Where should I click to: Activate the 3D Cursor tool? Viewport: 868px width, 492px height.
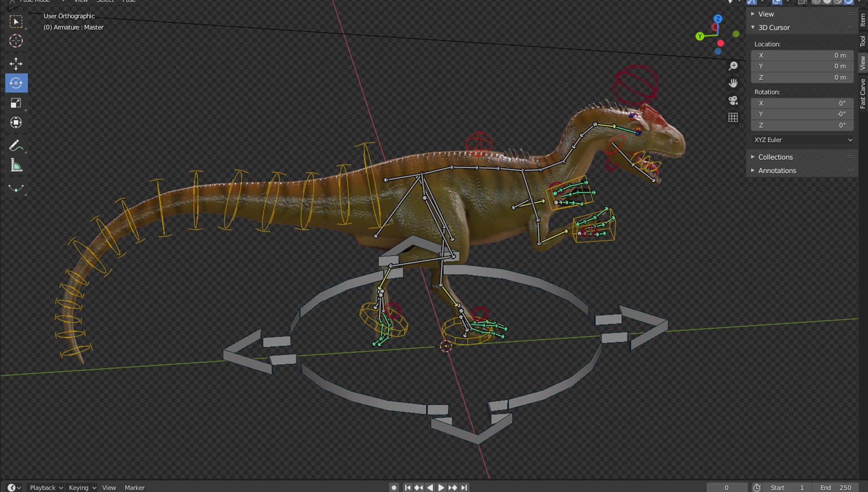[16, 41]
